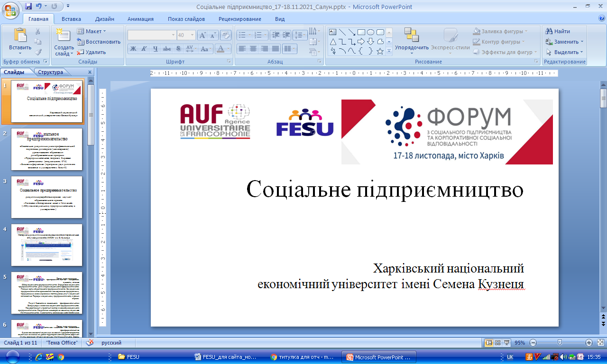
Task: Decrease font size with the small A icon
Action: pos(213,35)
